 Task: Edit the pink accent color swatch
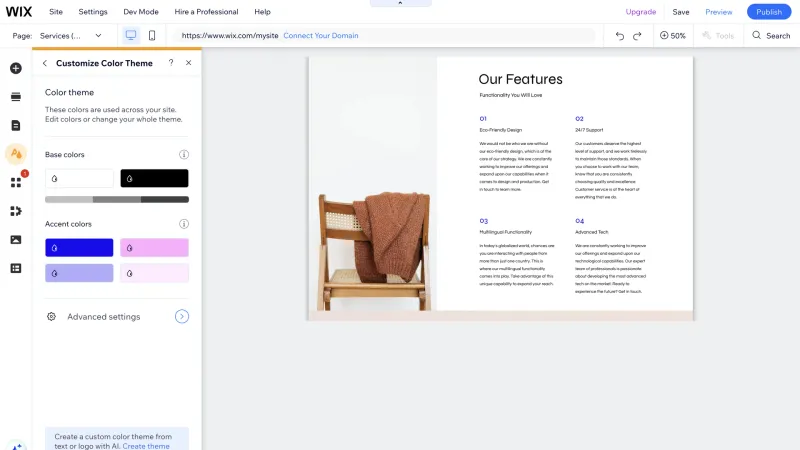(154, 247)
